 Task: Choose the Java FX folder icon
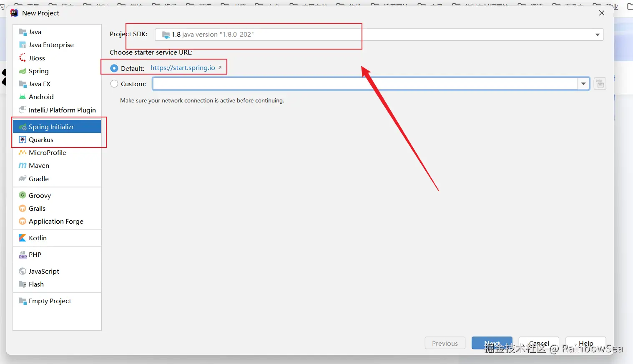tap(23, 84)
